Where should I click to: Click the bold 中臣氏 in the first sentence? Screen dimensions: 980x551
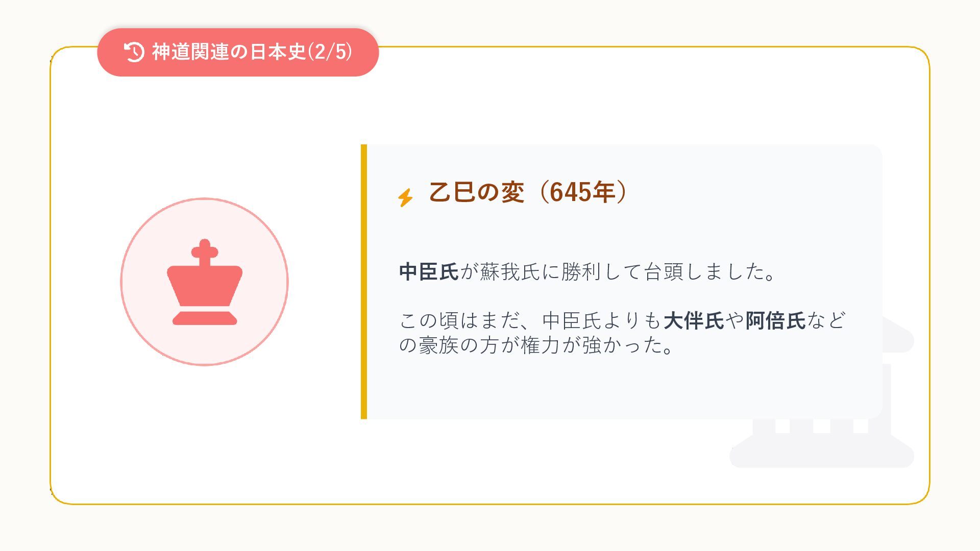coord(429,272)
